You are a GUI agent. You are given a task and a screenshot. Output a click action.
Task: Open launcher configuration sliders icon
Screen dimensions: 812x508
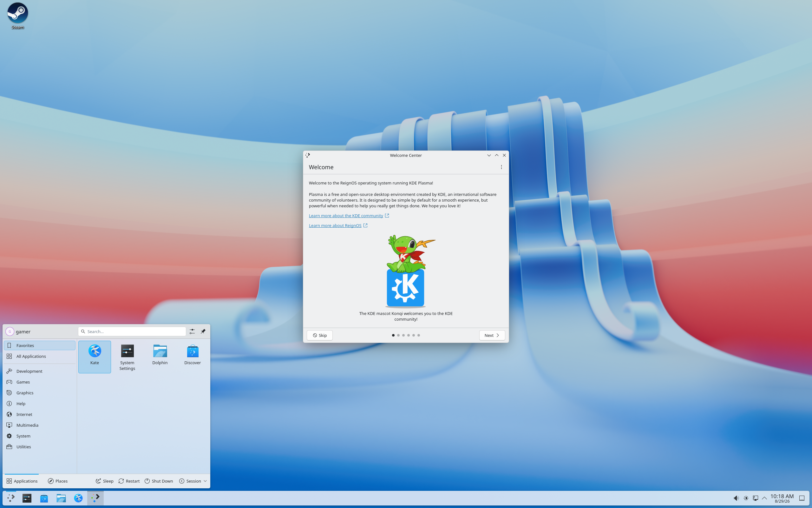(x=192, y=331)
